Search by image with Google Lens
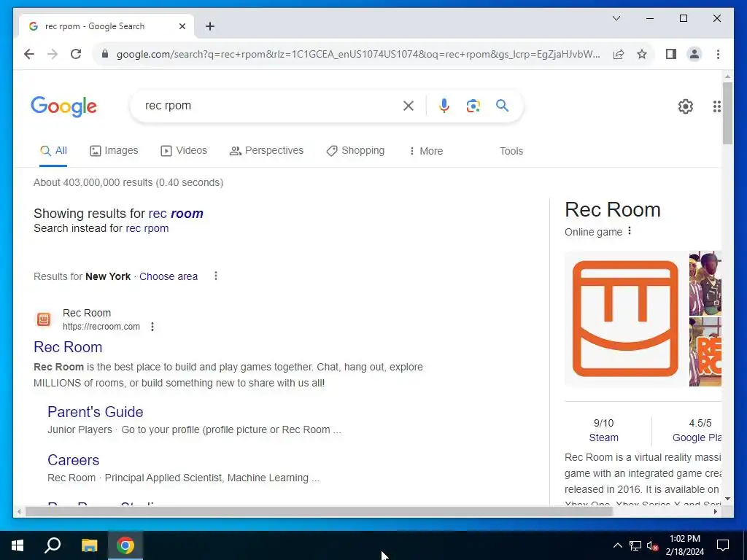 473,106
